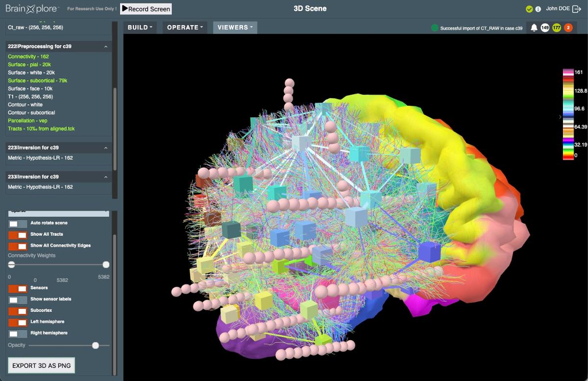Collapse the 223|Inversion for c39 section
The height and width of the screenshot is (381, 588).
[106, 148]
